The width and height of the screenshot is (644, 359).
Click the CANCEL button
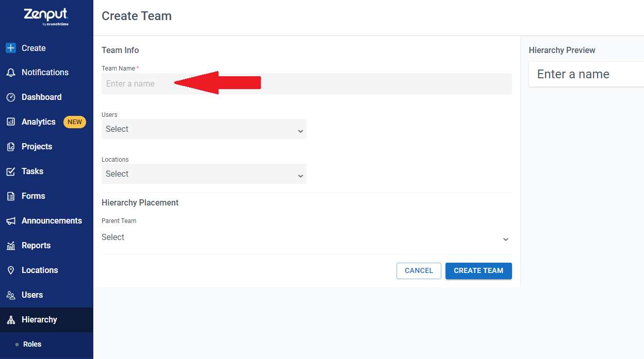[x=419, y=271]
